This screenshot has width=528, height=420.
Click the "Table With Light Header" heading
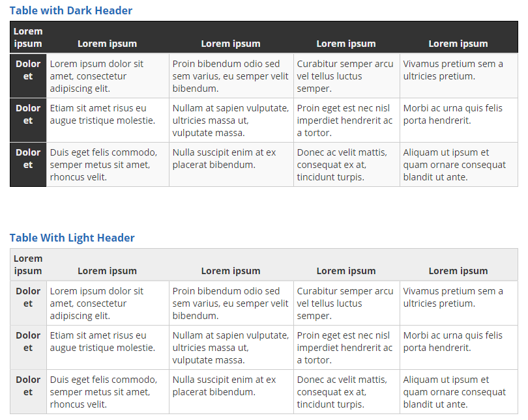[x=72, y=238]
